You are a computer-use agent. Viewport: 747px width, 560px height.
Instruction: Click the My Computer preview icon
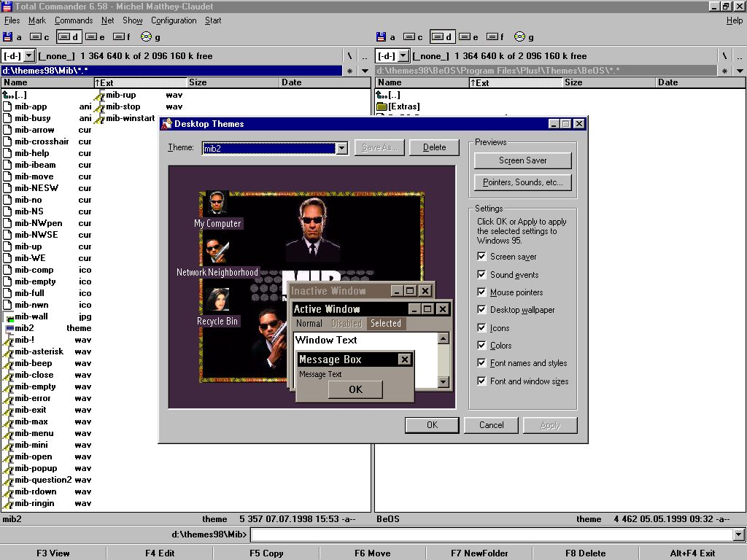(217, 203)
